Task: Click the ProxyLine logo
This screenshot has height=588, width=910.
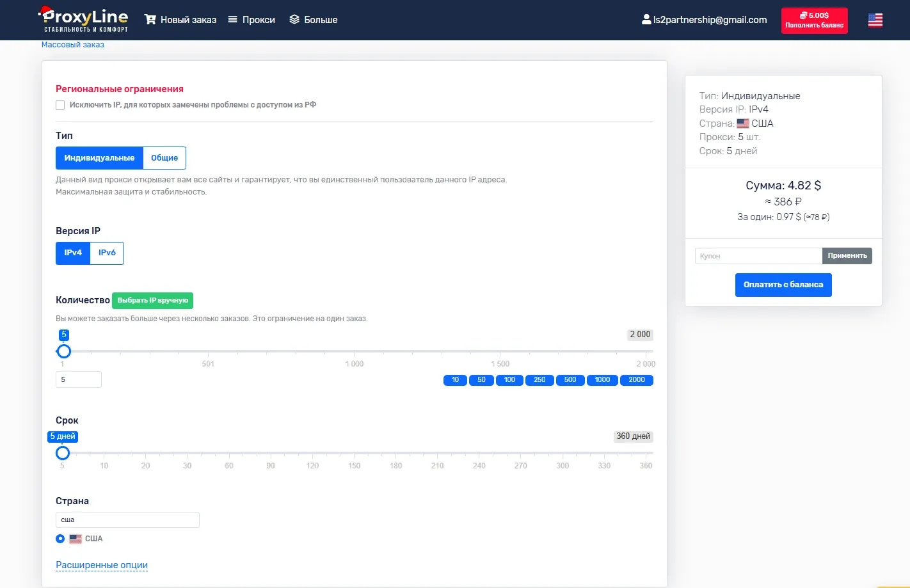Action: (x=83, y=20)
